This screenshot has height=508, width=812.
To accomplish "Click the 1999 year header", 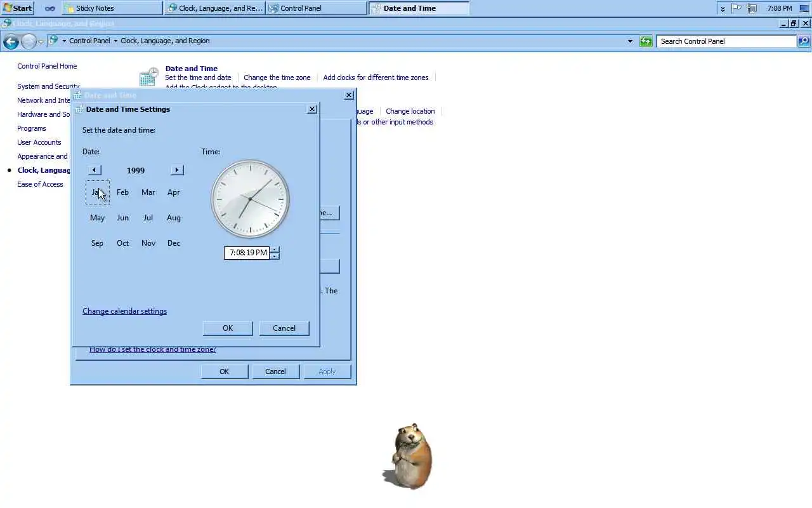I will [x=136, y=170].
